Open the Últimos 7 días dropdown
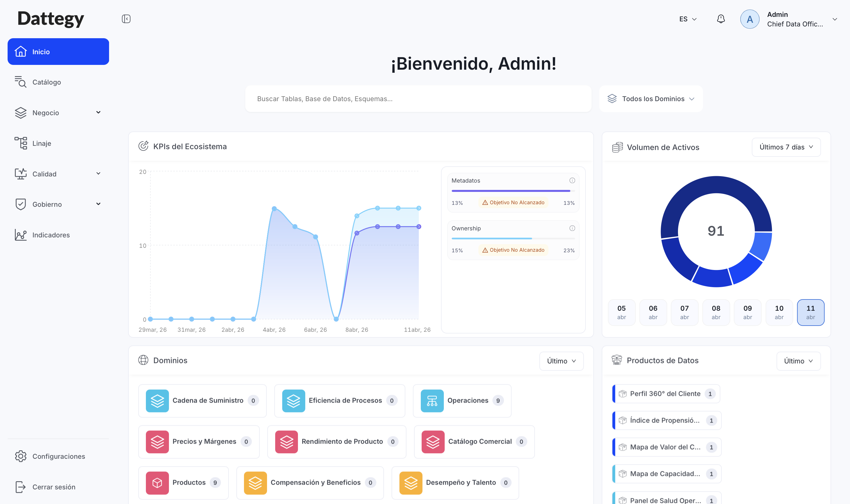Image resolution: width=850 pixels, height=504 pixels. (786, 147)
